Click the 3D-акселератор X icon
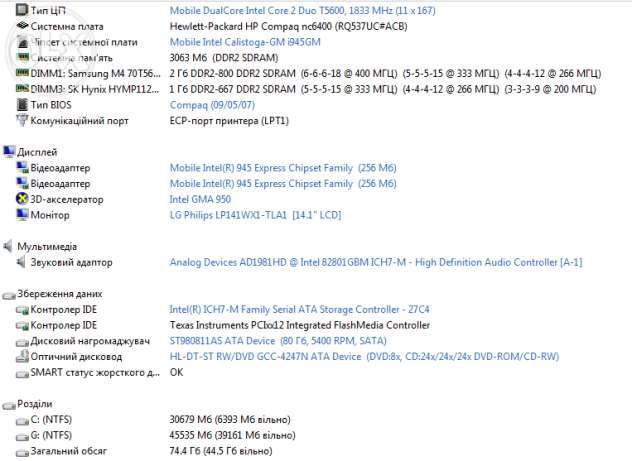 pyautogui.click(x=22, y=199)
